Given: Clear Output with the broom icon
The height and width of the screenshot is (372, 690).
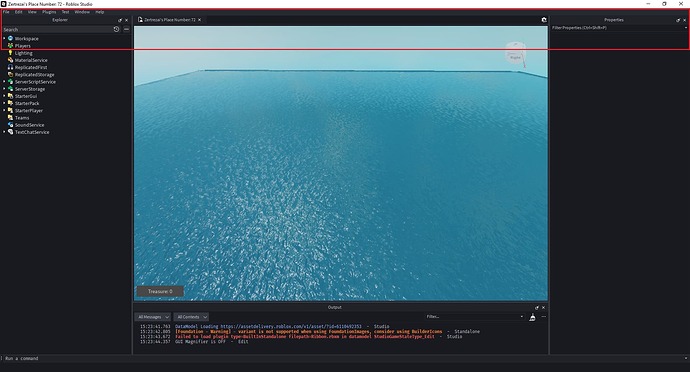Looking at the screenshot, I should [x=532, y=317].
